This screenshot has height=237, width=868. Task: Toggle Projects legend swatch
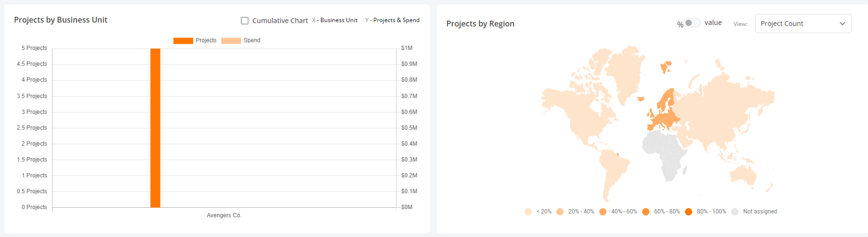tap(183, 40)
